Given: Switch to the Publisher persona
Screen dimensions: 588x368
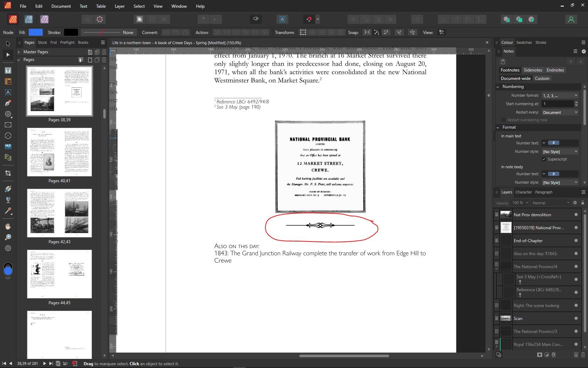Looking at the screenshot, I should [x=13, y=19].
